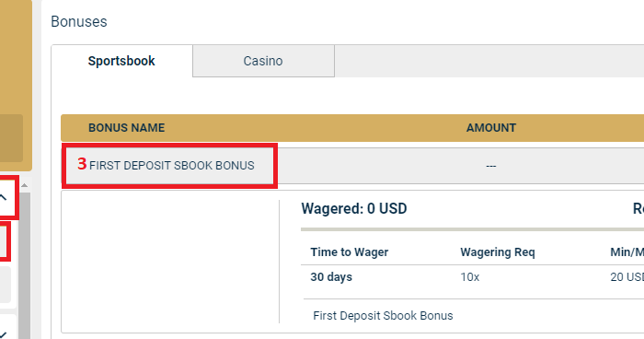644x339 pixels.
Task: Click the red step 3 marker
Action: tap(82, 164)
